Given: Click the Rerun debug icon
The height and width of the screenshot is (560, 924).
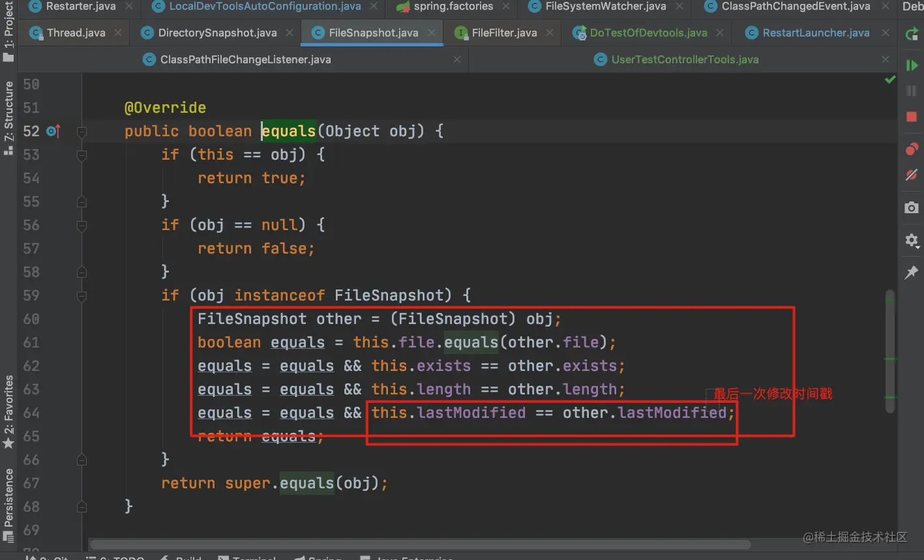Looking at the screenshot, I should 912,35.
